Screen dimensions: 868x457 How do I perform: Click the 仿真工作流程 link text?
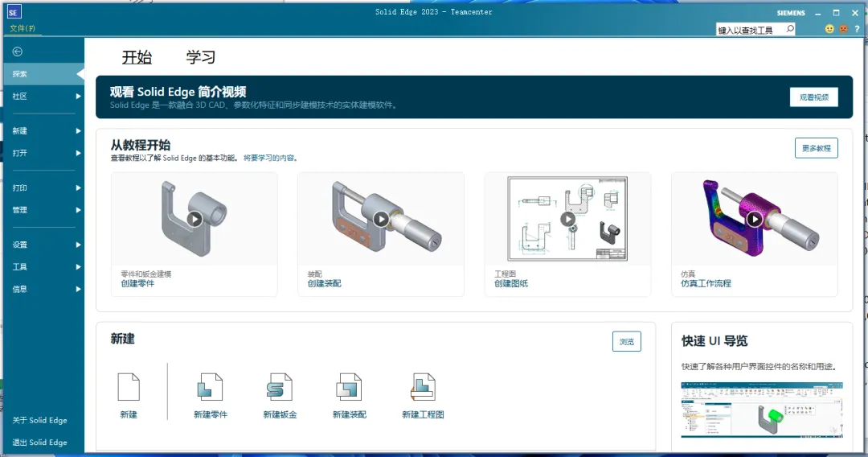(x=706, y=284)
